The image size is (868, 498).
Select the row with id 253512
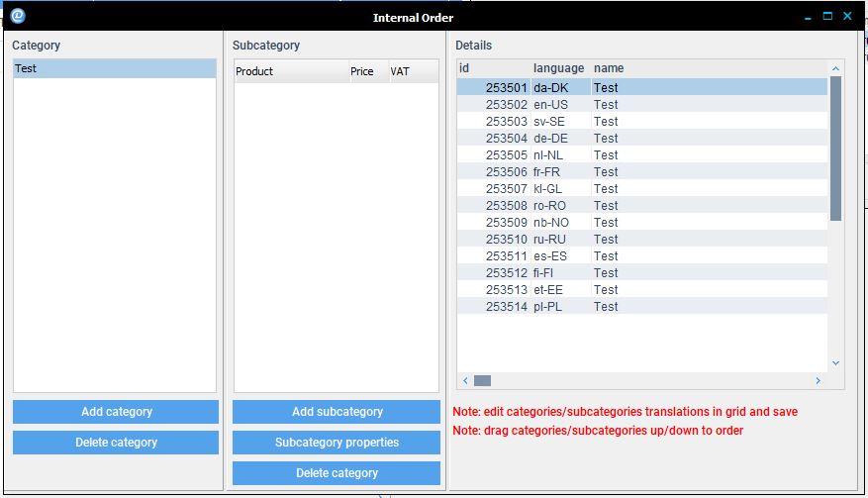pos(642,273)
